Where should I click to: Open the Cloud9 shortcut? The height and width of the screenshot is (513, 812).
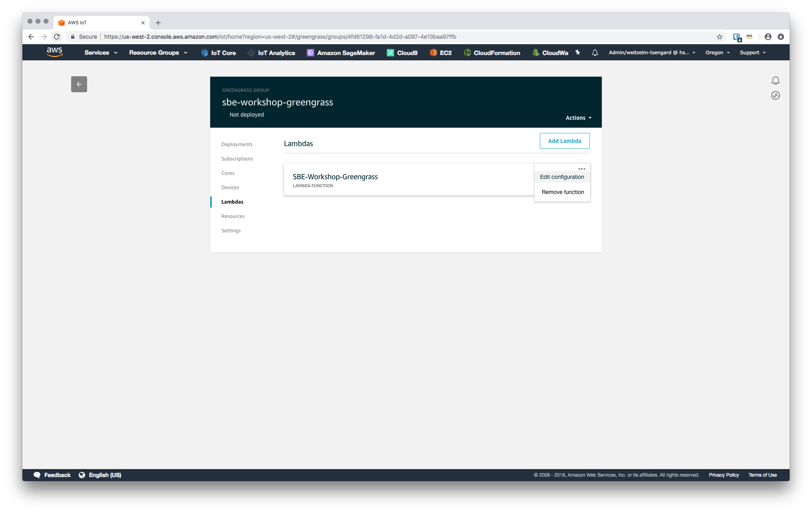(402, 53)
